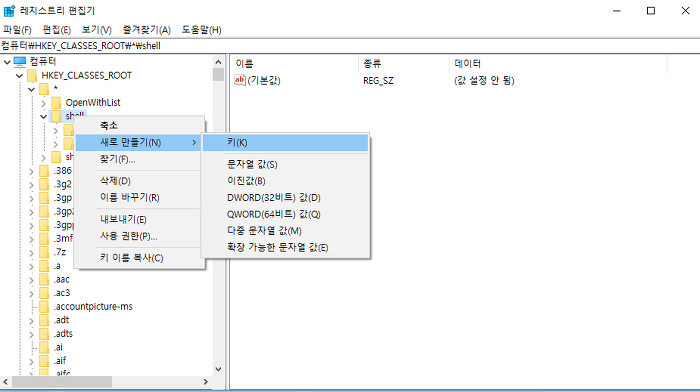The width and height of the screenshot is (700, 392).
Task: Create a 확장 가능한 문자열 값(E)
Action: point(286,247)
